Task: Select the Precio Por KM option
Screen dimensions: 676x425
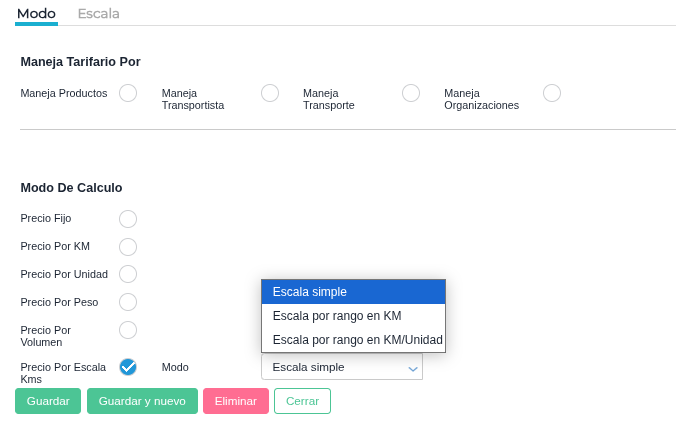Action: [x=128, y=247]
